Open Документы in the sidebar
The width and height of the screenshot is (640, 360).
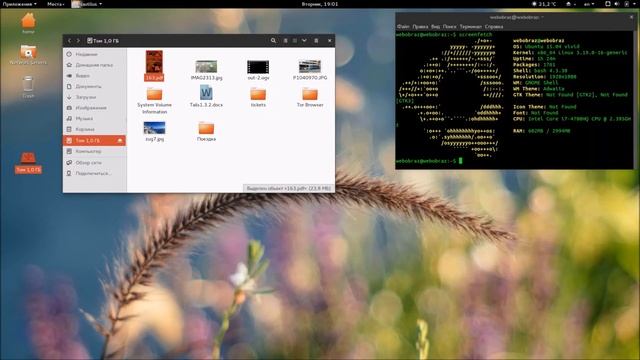point(95,87)
